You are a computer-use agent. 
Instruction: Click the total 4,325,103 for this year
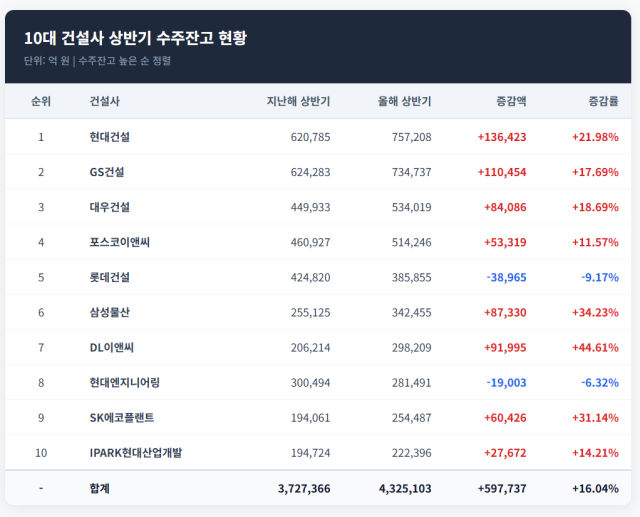[x=405, y=488]
